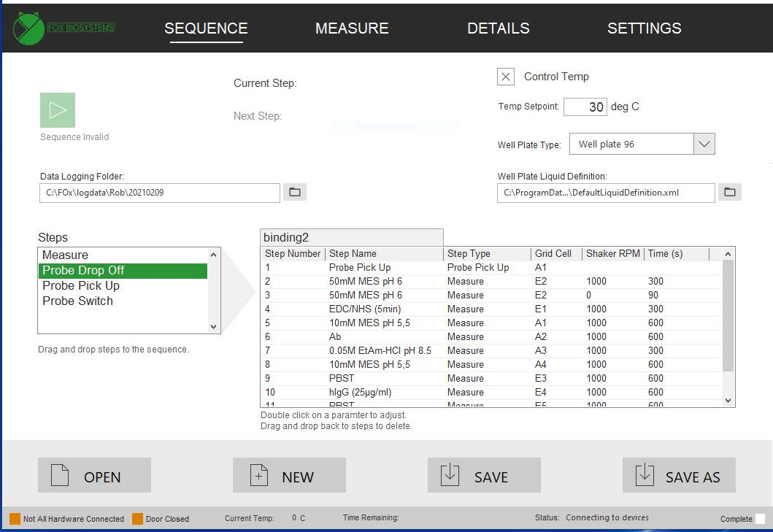
Task: Toggle the Complete checkbox in status bar
Action: [x=760, y=519]
